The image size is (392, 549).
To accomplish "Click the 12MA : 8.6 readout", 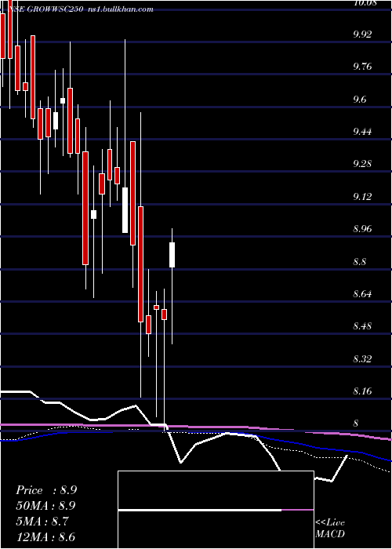I will pyautogui.click(x=45, y=536).
